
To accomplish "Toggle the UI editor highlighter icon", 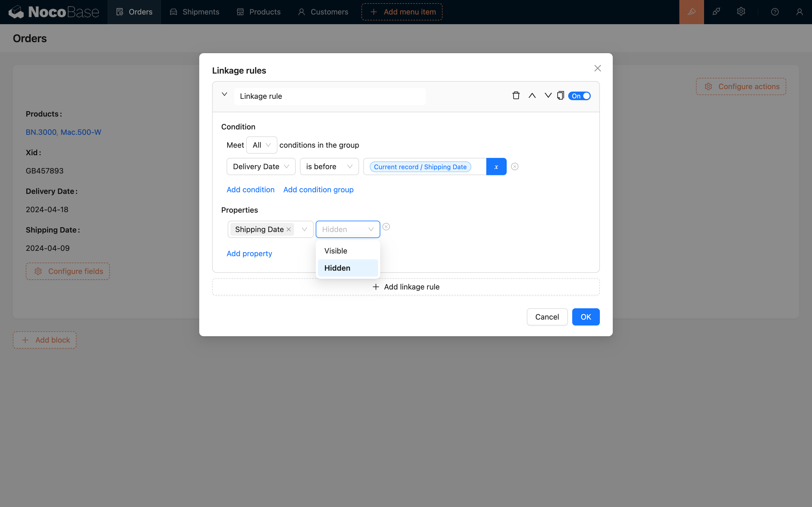I will tap(691, 12).
